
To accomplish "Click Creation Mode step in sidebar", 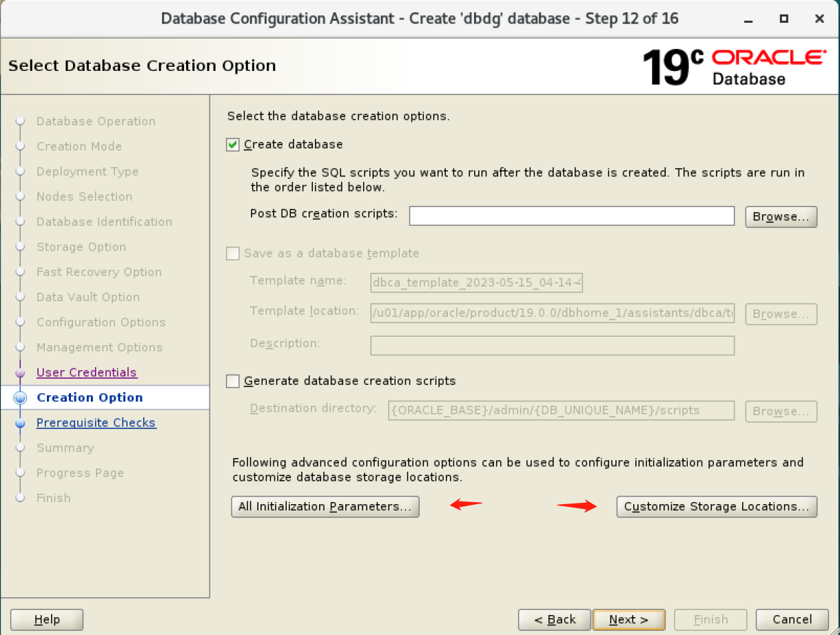I will [79, 147].
